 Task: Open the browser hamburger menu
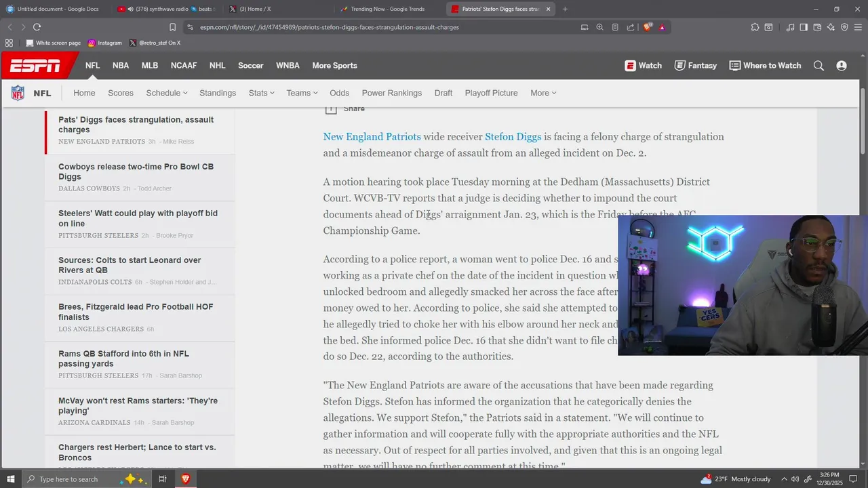[x=858, y=27]
